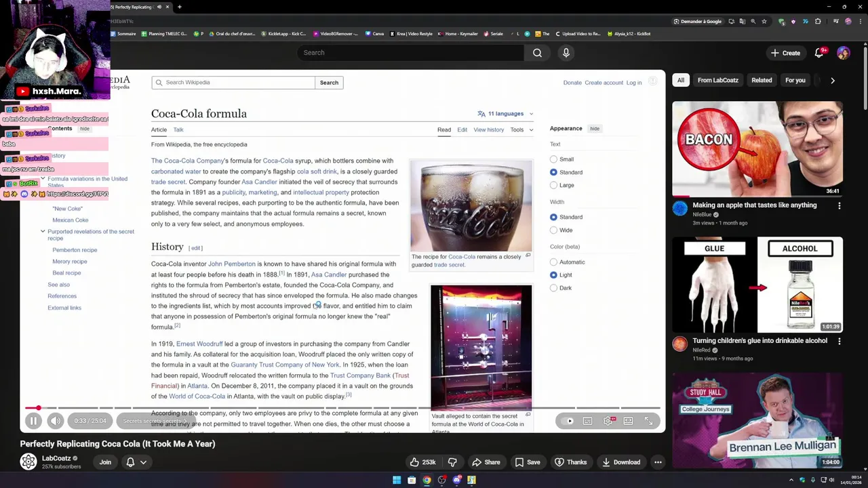Seek on the video progress bar
The width and height of the screenshot is (868, 488).
pyautogui.click(x=342, y=408)
